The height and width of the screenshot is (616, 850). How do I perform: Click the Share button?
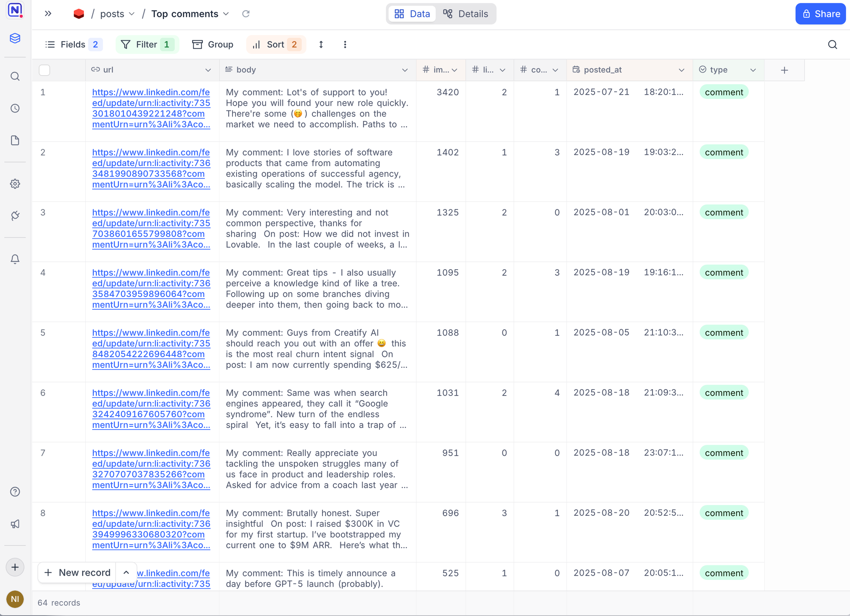pyautogui.click(x=820, y=14)
